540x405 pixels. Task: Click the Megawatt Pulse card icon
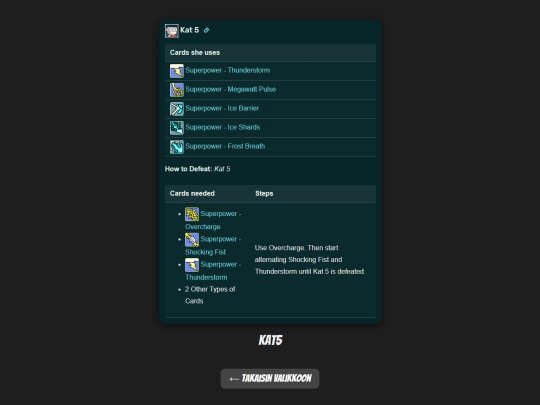tap(177, 90)
